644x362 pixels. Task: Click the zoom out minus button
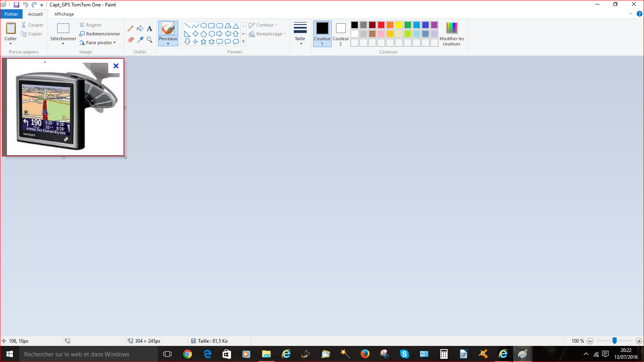coord(590,341)
